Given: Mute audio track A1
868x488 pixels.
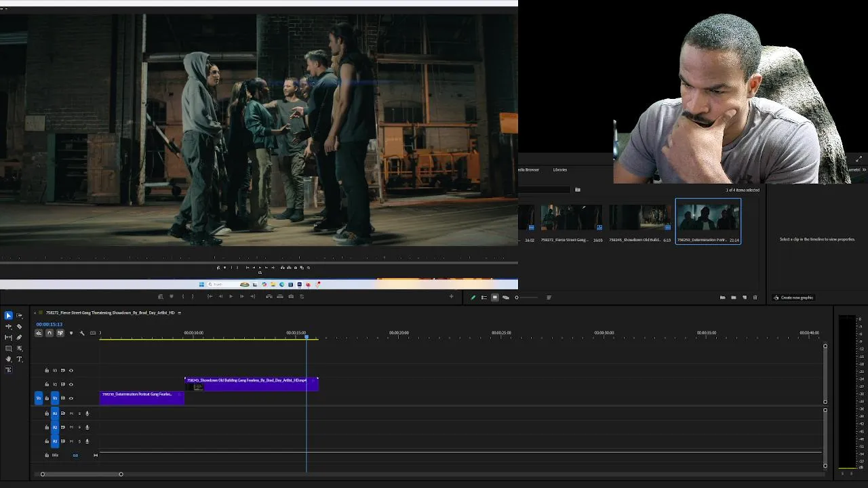Looking at the screenshot, I should 71,413.
